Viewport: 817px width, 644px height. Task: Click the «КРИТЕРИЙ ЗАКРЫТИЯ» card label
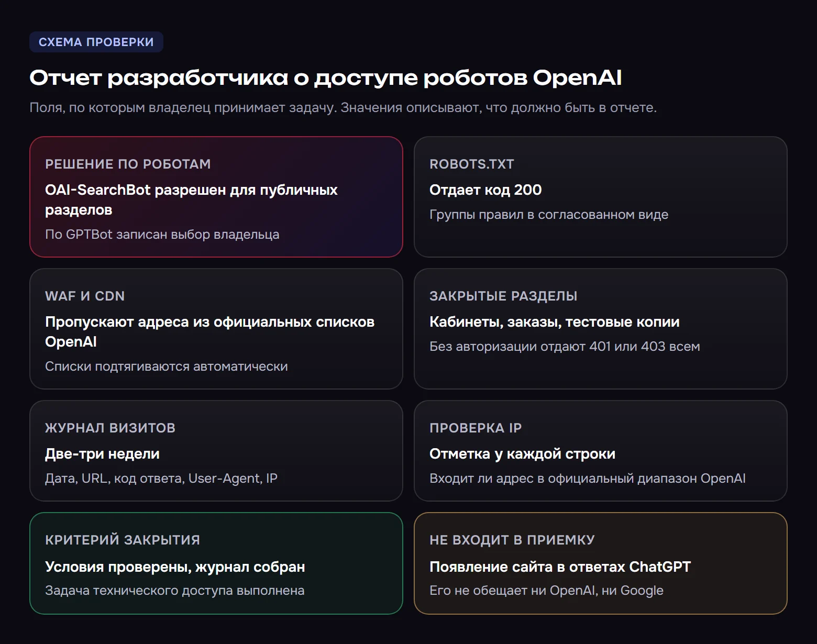(x=123, y=540)
